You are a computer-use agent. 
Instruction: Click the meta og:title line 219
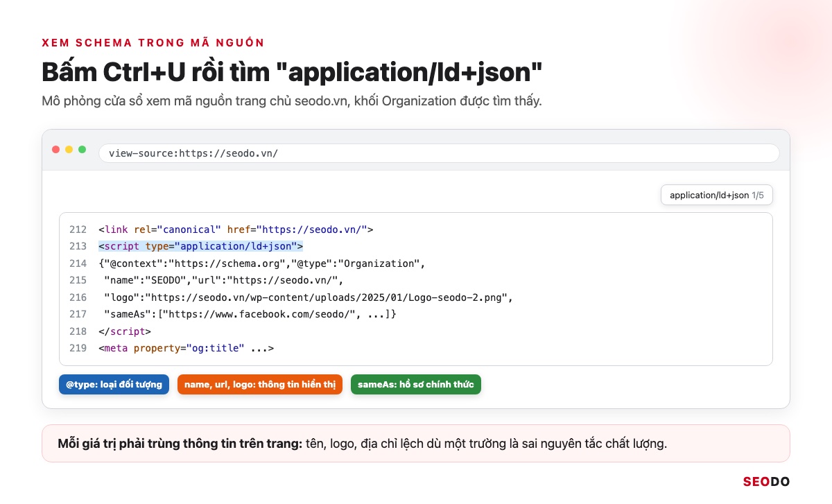coord(186,348)
